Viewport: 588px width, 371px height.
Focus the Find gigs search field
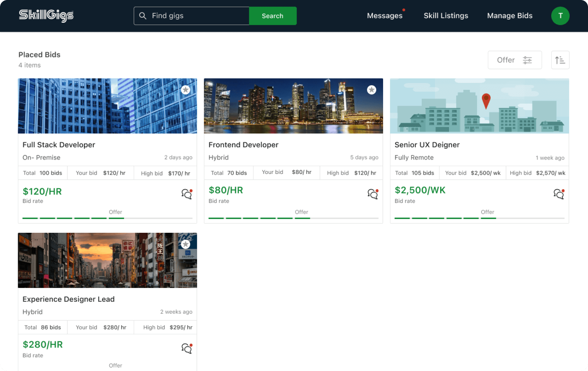click(x=198, y=16)
